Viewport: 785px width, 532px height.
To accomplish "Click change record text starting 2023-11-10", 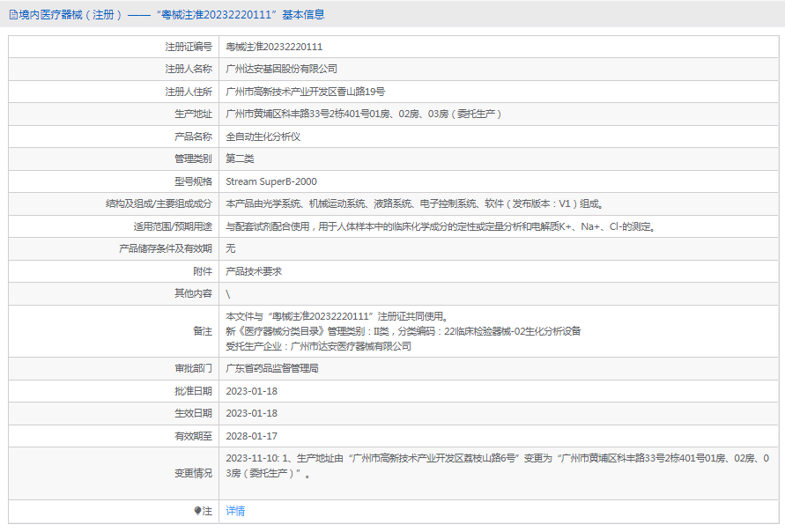I will coord(497,465).
